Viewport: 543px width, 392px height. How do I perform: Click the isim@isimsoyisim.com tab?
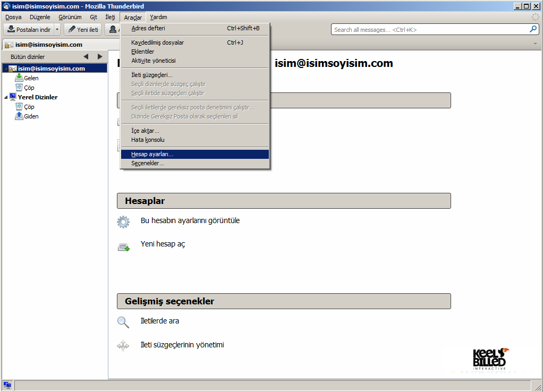pos(61,45)
